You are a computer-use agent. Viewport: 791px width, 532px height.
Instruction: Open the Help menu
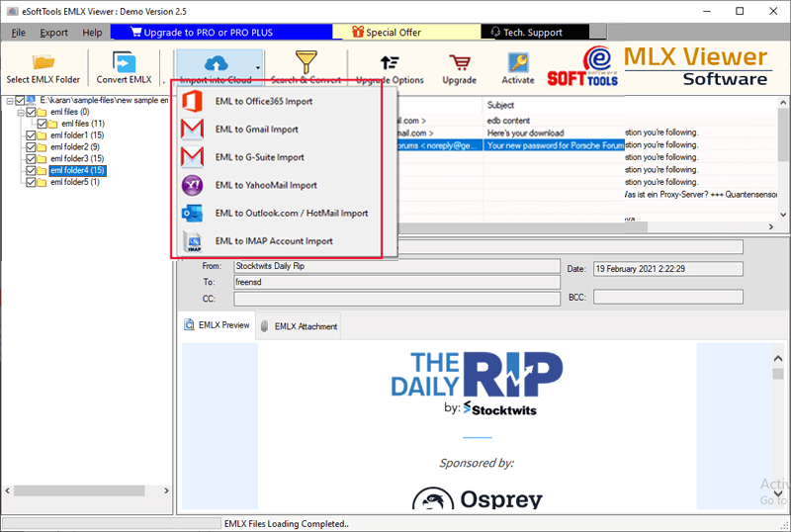pos(92,33)
